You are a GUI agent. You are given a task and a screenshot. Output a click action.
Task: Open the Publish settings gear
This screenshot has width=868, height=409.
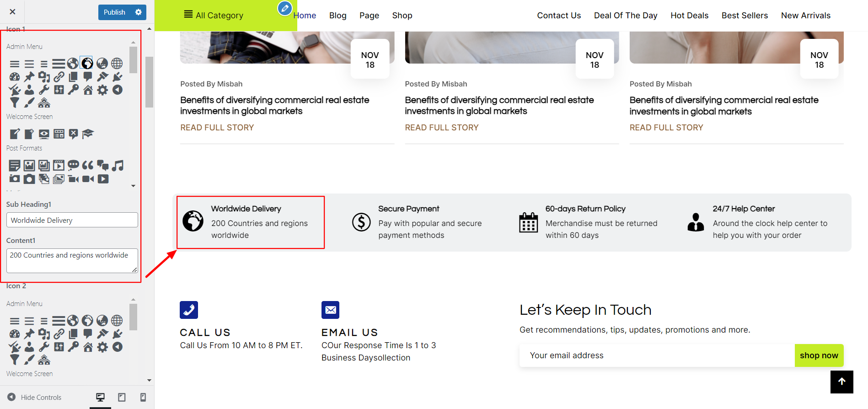tap(139, 12)
